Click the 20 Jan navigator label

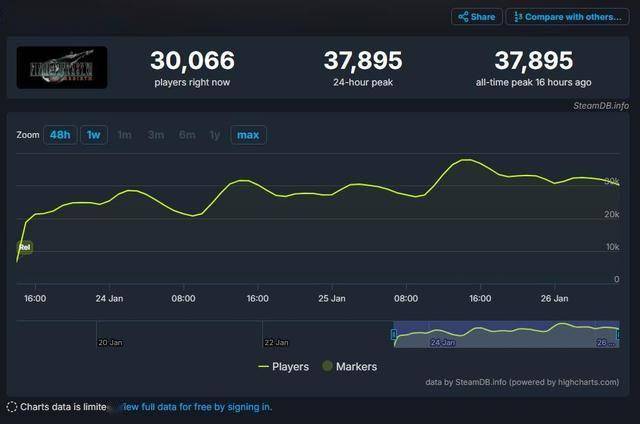110,342
